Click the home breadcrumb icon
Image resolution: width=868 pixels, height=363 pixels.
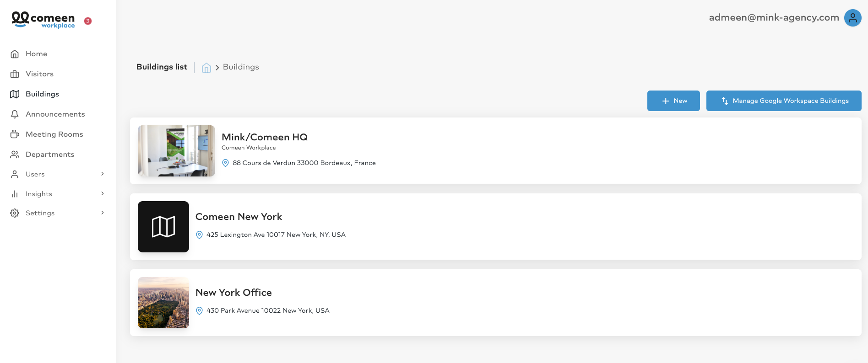(206, 68)
